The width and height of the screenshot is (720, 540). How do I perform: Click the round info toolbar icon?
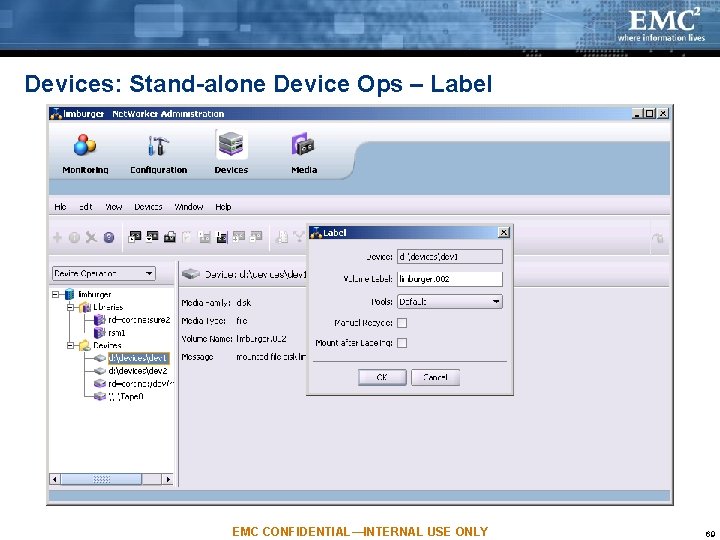point(74,237)
